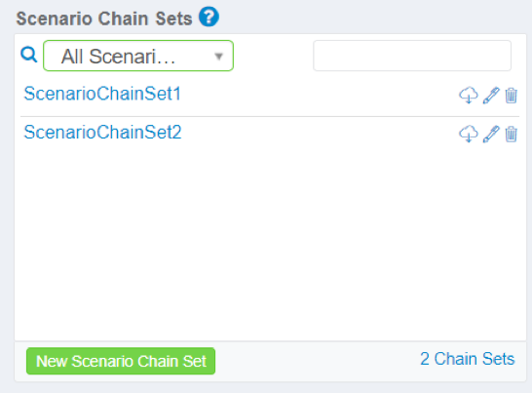Open the ScenarioChainSet1 link

102,94
